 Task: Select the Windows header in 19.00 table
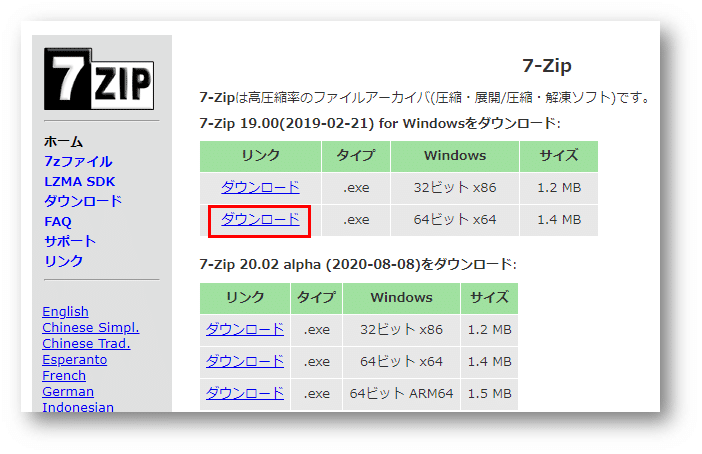click(455, 156)
